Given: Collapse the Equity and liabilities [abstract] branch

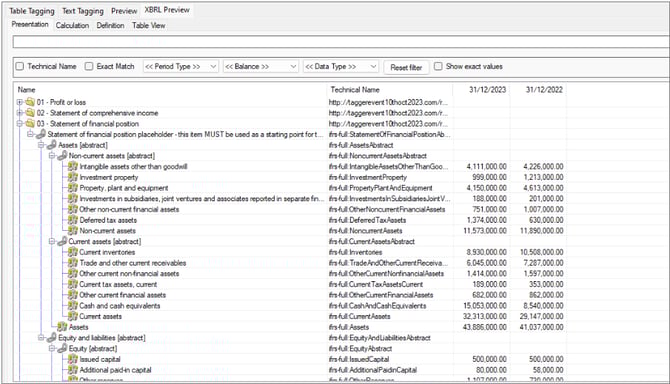Looking at the screenshot, I should coord(41,337).
